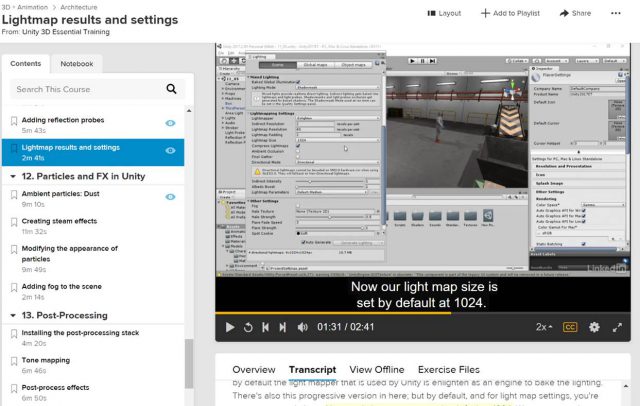The height and width of the screenshot is (406, 640).
Task: Bookmark Installing the post-processing stack
Action: (x=14, y=334)
